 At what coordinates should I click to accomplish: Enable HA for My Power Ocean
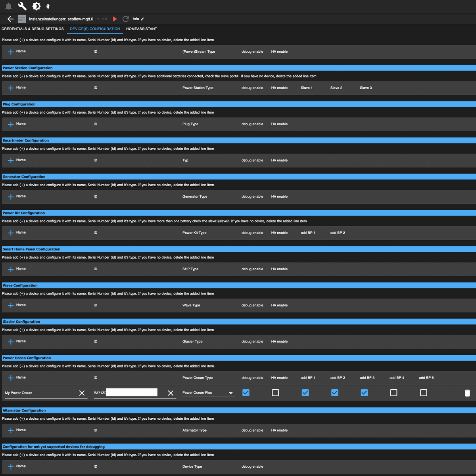275,393
